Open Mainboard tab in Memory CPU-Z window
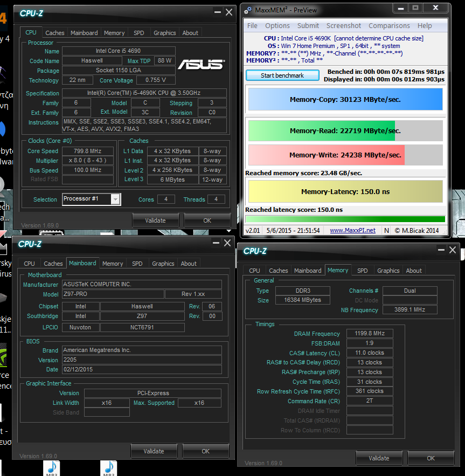465x476 pixels. [x=308, y=271]
